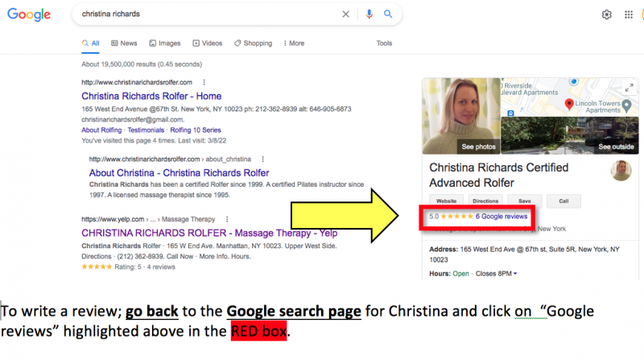
Task: Switch to the News tab
Action: point(124,43)
